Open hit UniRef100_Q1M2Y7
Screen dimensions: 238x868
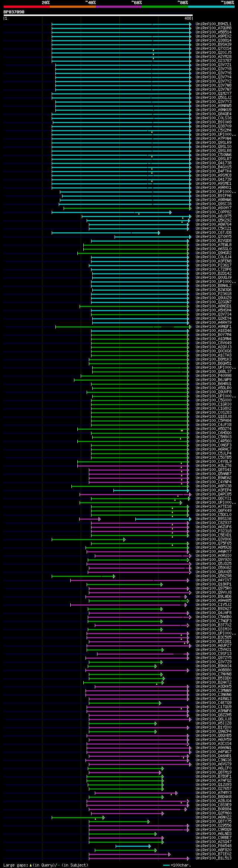point(213,94)
